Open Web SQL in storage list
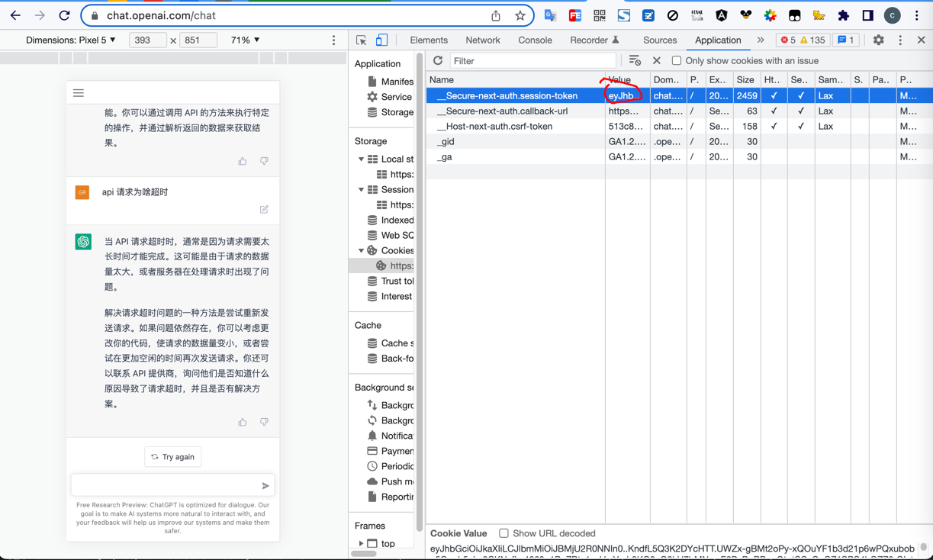Screen dimensions: 933x560 [390, 235]
